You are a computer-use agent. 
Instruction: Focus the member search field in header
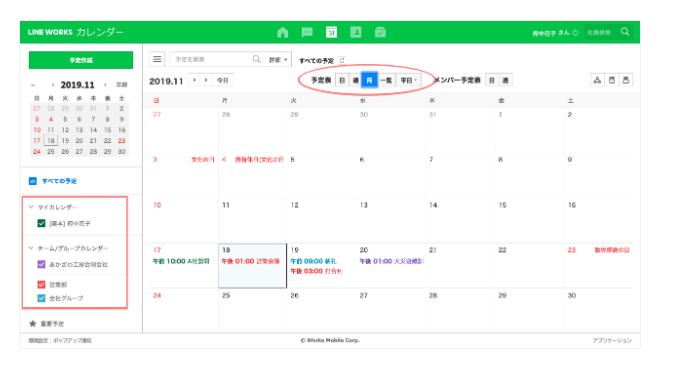(600, 32)
